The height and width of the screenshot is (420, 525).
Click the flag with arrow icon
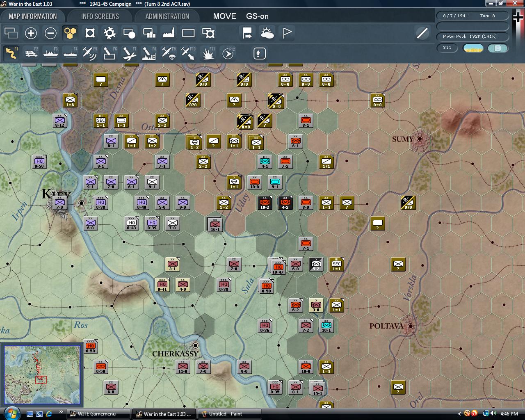coord(247,33)
